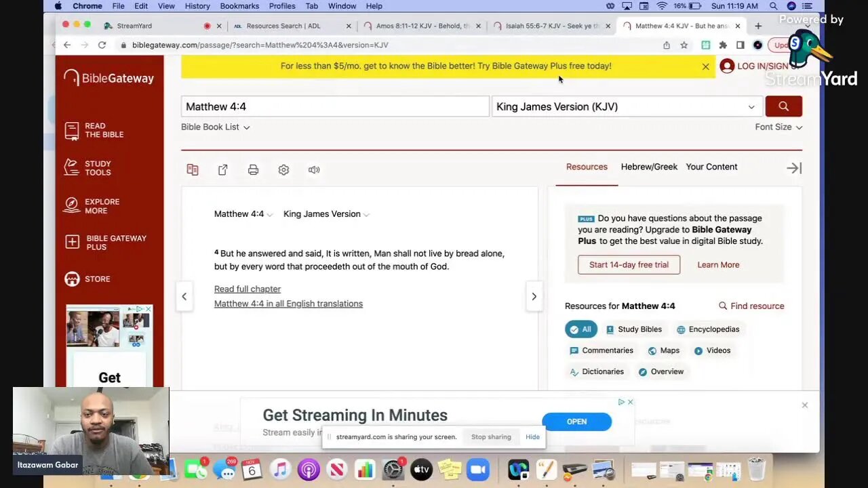Open Read the Bible sidebar item
This screenshot has height=488, width=868.
pyautogui.click(x=94, y=130)
